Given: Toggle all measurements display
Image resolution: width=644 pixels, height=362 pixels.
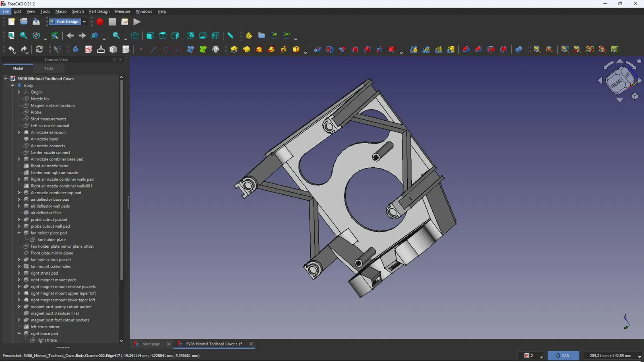Looking at the screenshot, I should point(590,49).
